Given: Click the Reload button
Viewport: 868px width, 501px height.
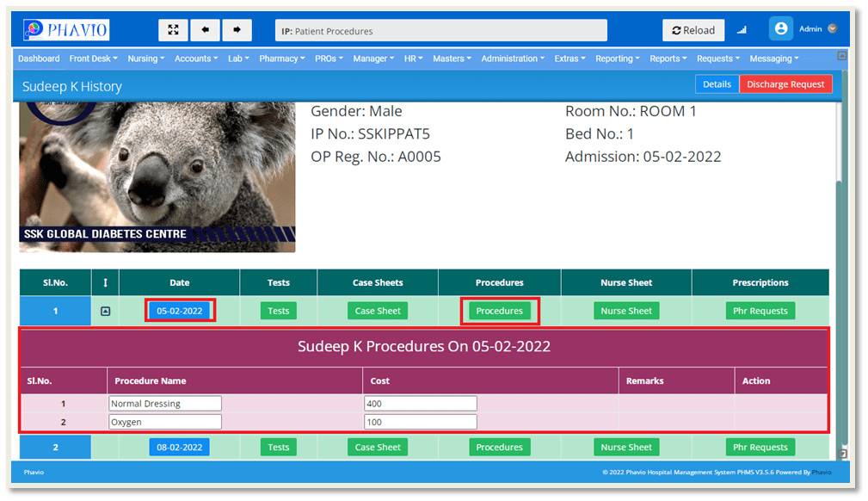Looking at the screenshot, I should pyautogui.click(x=693, y=30).
